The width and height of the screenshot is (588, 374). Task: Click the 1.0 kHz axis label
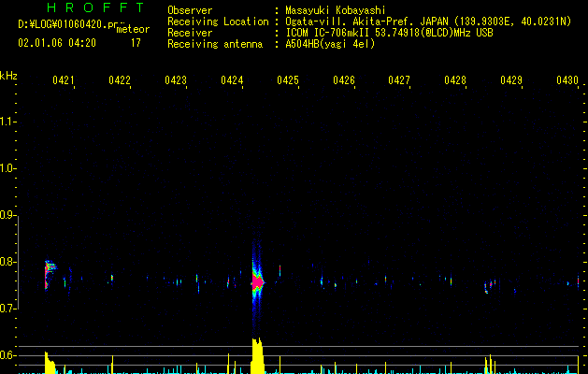coord(7,168)
